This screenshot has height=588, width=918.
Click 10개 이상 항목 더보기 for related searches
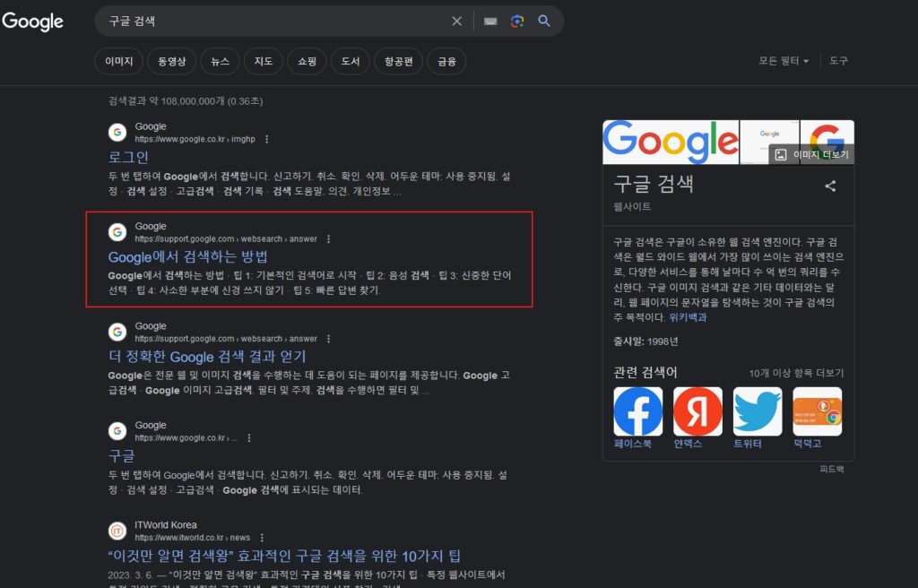[x=796, y=373]
